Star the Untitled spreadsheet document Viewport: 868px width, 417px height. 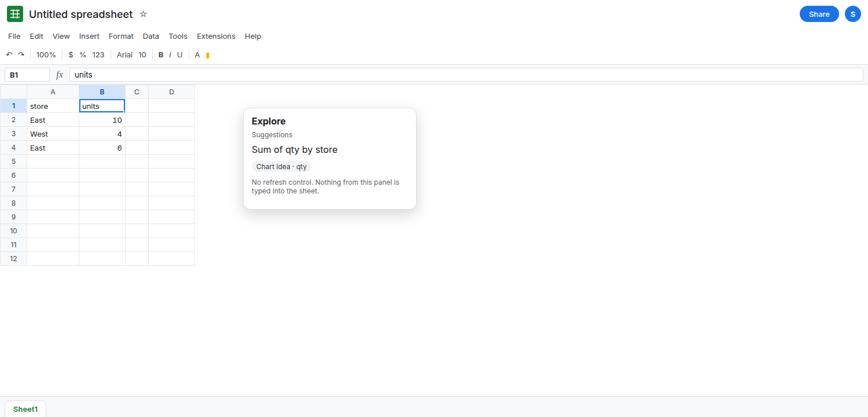(144, 14)
